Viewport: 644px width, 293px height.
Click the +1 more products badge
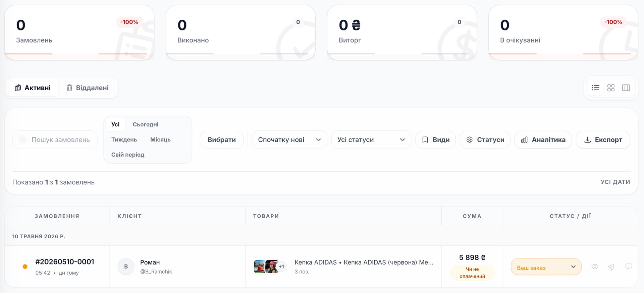click(x=281, y=267)
